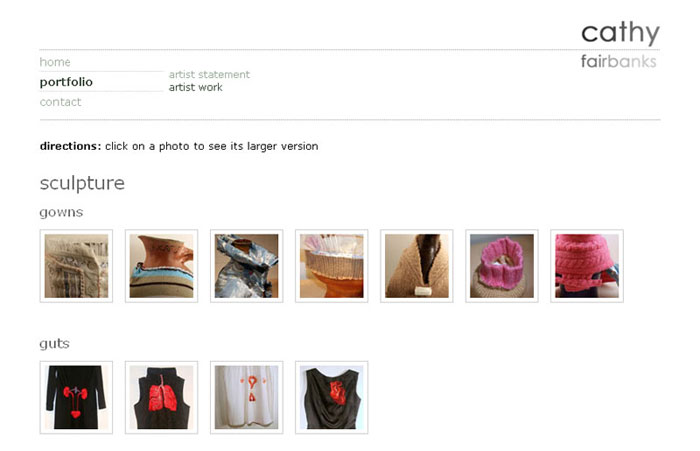Viewport: 700px width, 451px height.
Task: Open the first gown thumbnail with beige embroidered fabric
Action: [x=76, y=266]
